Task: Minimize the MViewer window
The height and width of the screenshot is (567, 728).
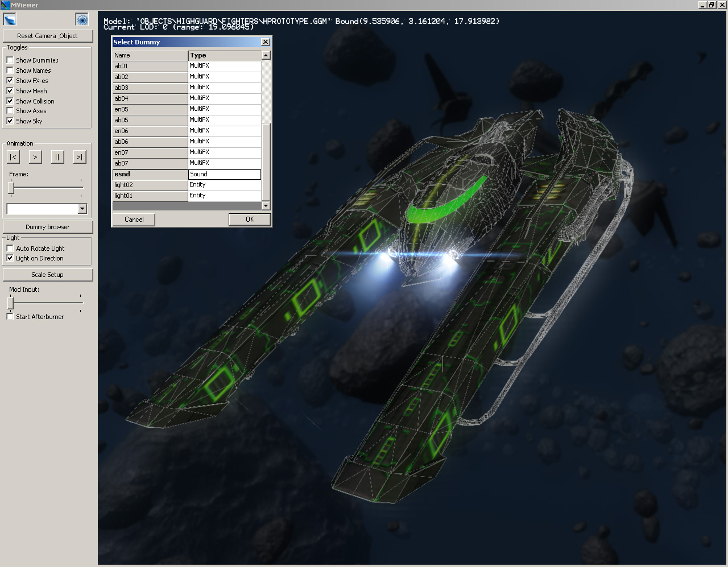Action: pyautogui.click(x=702, y=5)
